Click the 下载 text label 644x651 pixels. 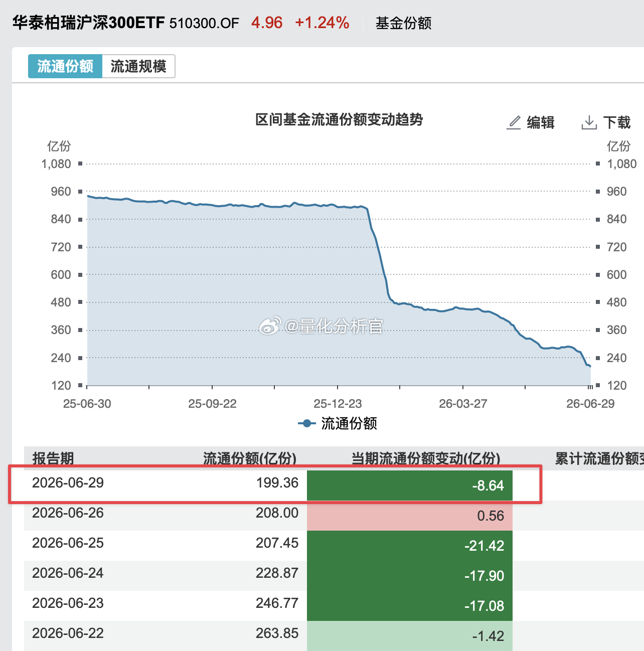[x=617, y=122]
